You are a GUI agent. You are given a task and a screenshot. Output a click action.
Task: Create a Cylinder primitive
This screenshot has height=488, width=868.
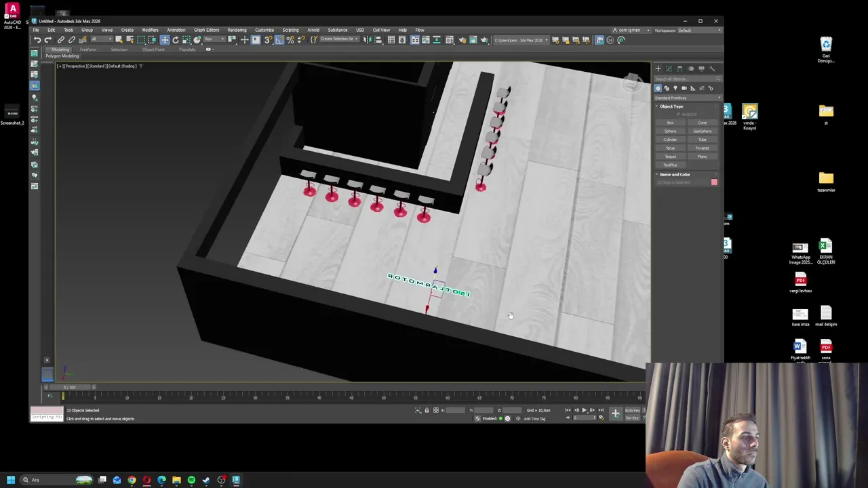(x=670, y=140)
